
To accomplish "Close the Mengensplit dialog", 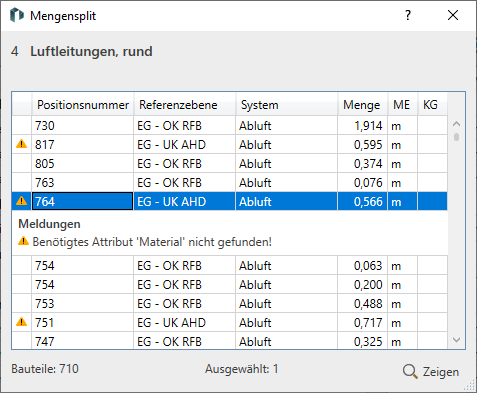I will tap(453, 15).
